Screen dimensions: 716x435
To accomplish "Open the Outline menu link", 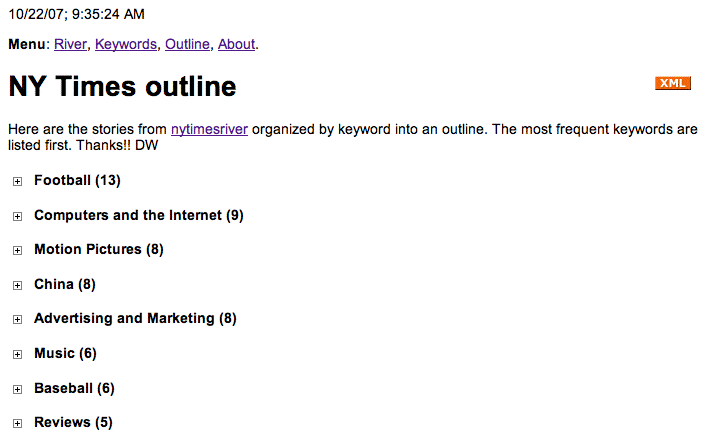I will [187, 44].
